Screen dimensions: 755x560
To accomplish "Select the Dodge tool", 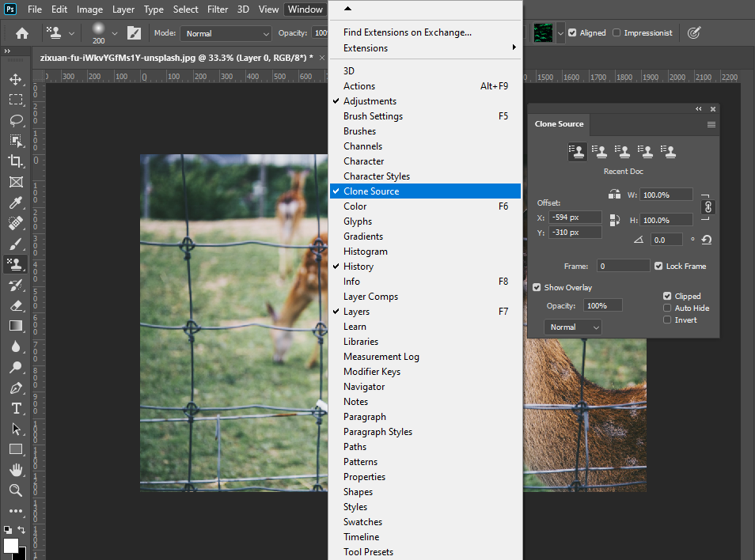I will tap(16, 367).
